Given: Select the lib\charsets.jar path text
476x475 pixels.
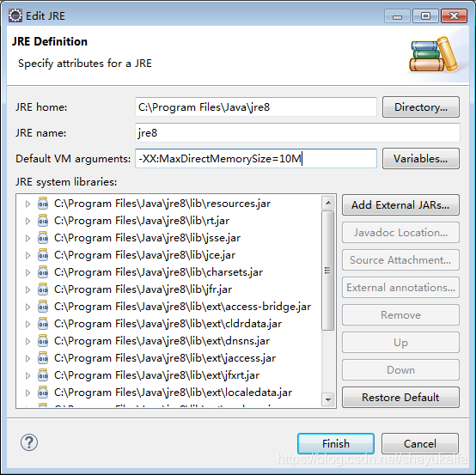Looking at the screenshot, I should [x=158, y=272].
